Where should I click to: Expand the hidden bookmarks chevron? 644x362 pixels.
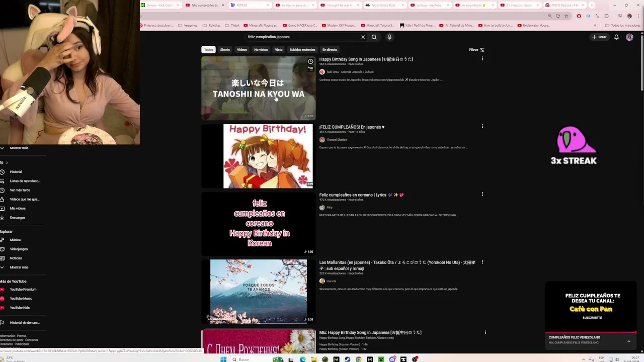click(x=595, y=25)
